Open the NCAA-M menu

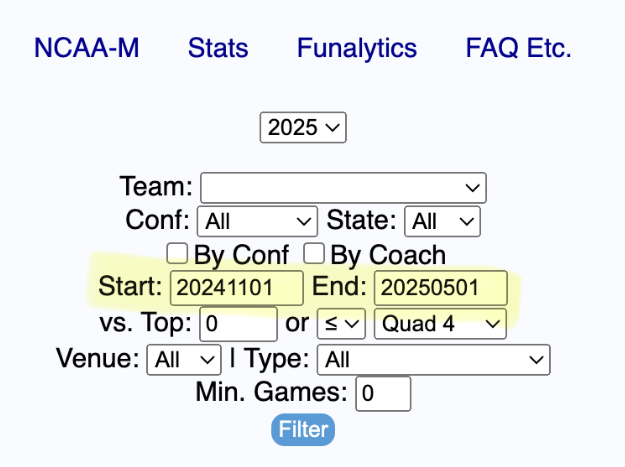coord(88,48)
